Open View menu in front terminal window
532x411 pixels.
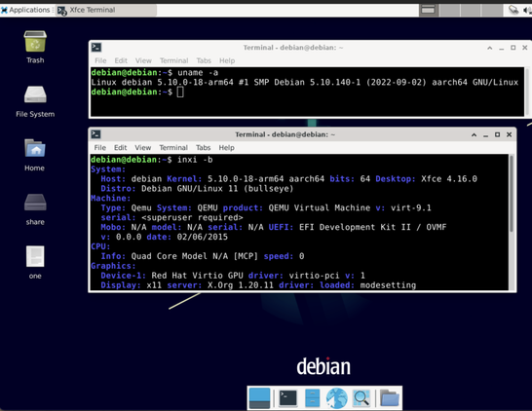[143, 147]
